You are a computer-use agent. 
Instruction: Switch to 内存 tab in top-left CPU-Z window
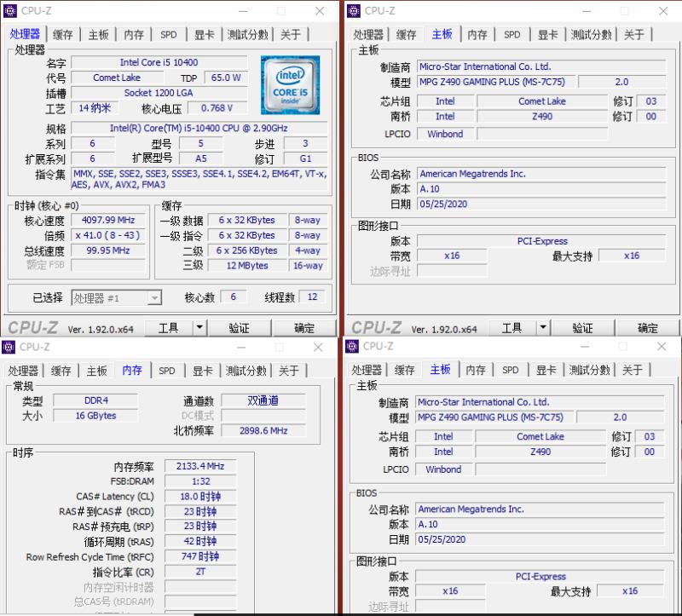[x=134, y=34]
